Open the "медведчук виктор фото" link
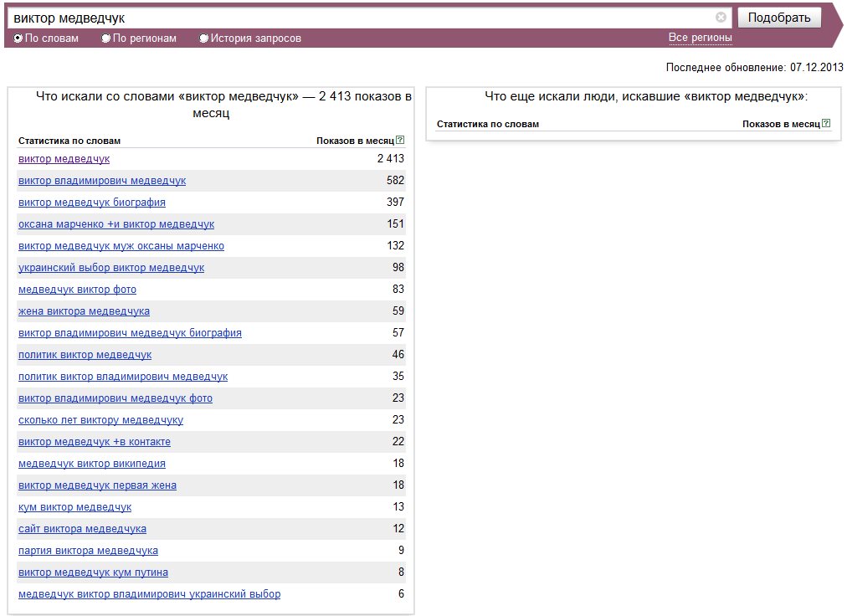Image resolution: width=847 pixels, height=616 pixels. click(77, 289)
